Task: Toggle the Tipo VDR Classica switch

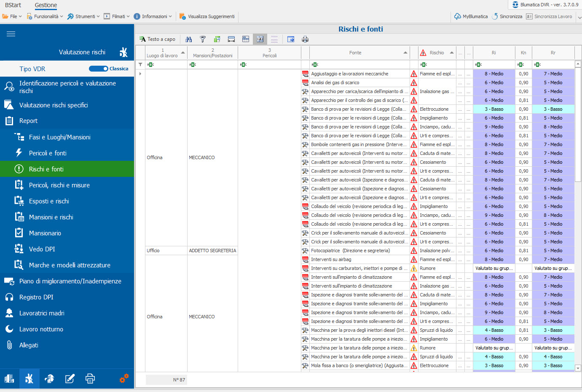Action: 99,69
